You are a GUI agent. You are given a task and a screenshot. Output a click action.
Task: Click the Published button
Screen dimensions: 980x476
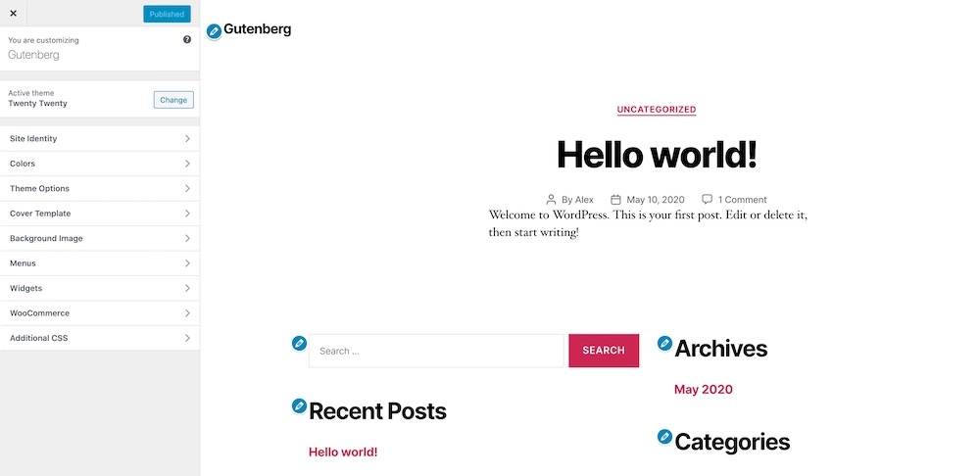[x=167, y=14]
